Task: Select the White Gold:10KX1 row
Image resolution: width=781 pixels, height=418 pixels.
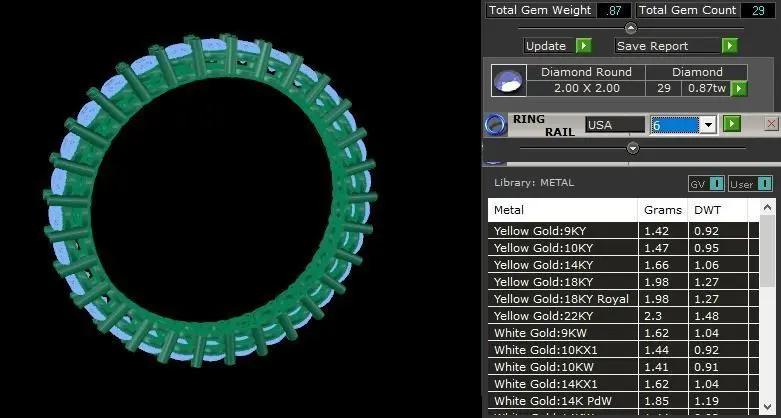Action: click(x=623, y=350)
